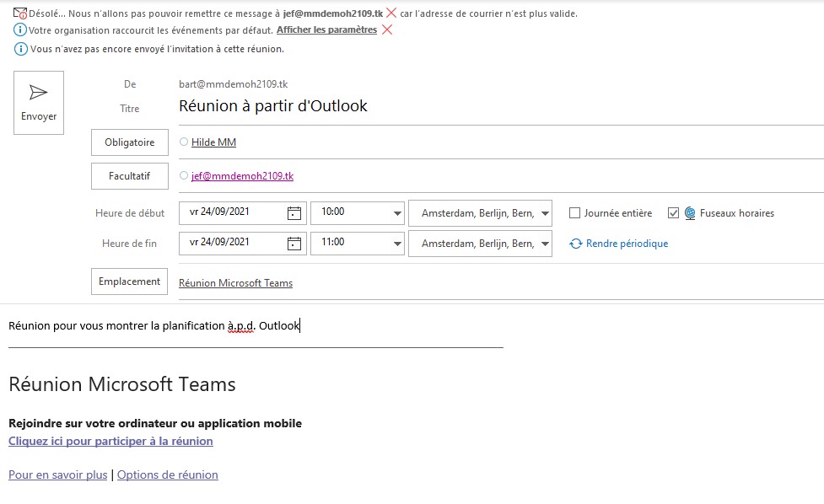Expand end time zone Amsterdam dropdown

(x=545, y=244)
